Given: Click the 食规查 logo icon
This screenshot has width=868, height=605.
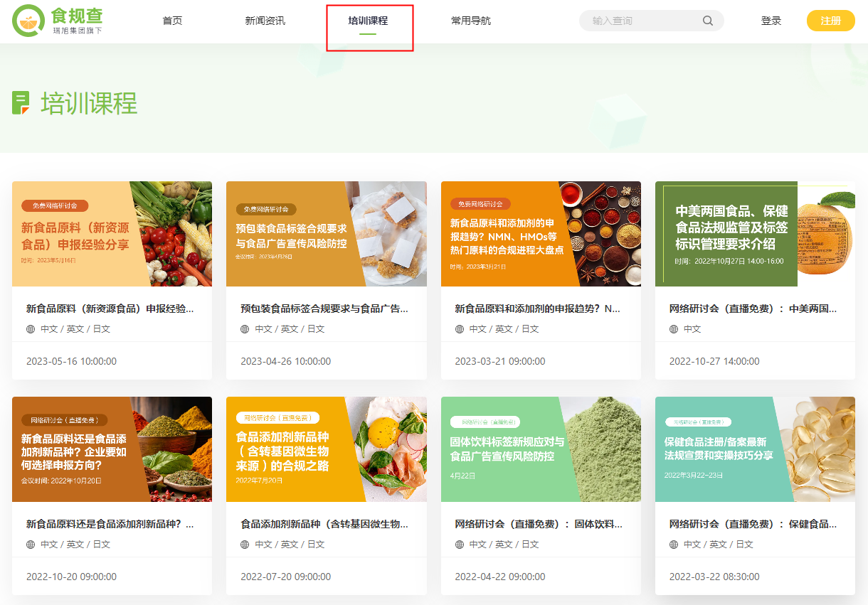Looking at the screenshot, I should tap(28, 20).
